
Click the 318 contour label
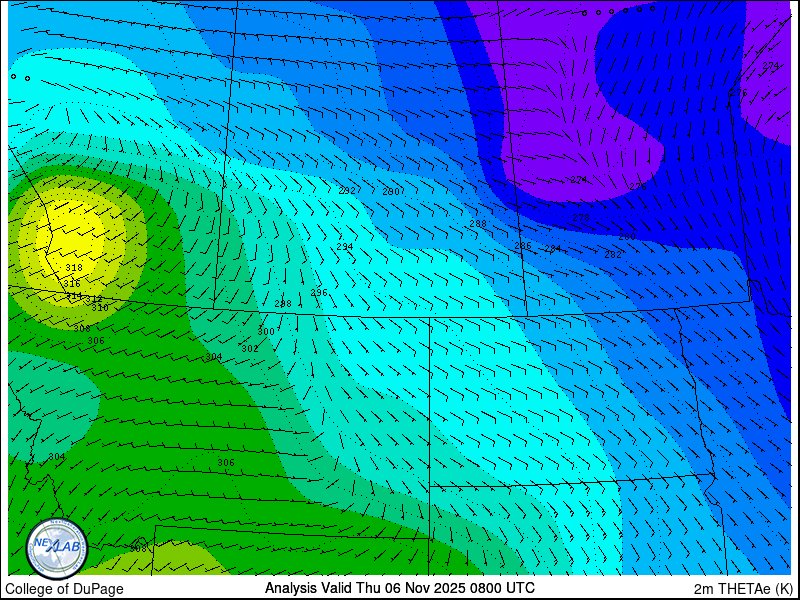coord(74,268)
